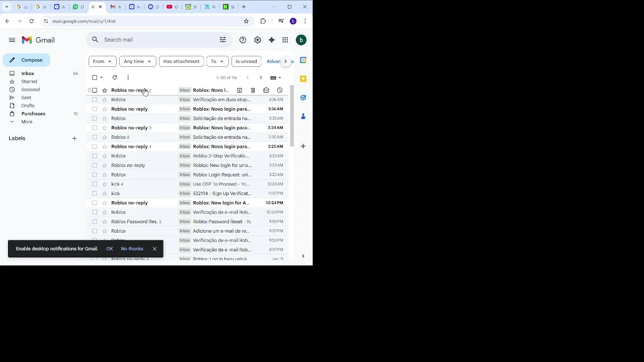Open Google Keep side panel icon
This screenshot has height=362, width=644.
click(x=303, y=78)
